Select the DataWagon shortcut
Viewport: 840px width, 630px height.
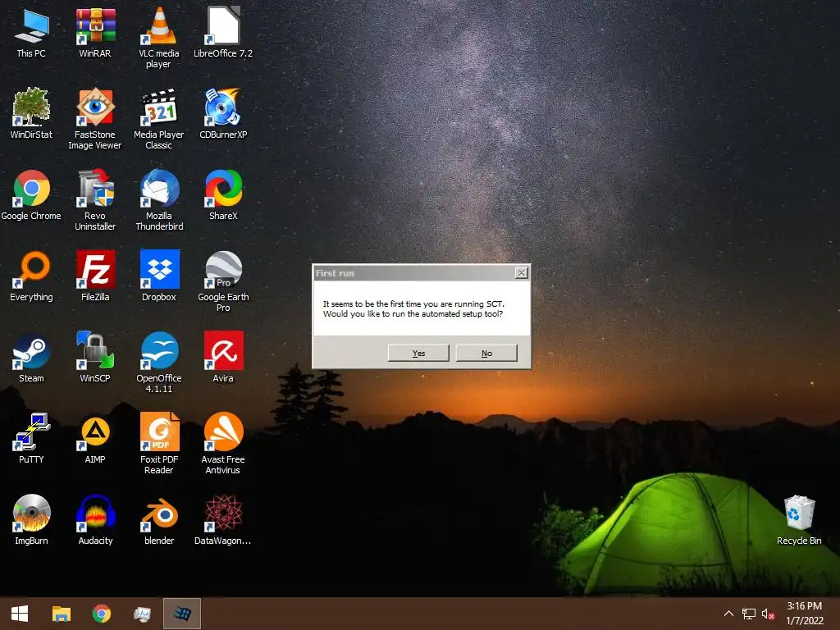pos(223,521)
